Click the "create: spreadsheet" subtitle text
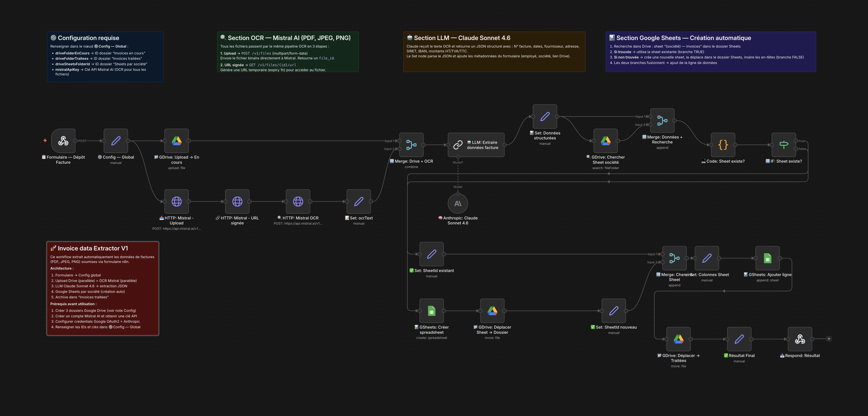This screenshot has height=416, width=868. point(432,338)
